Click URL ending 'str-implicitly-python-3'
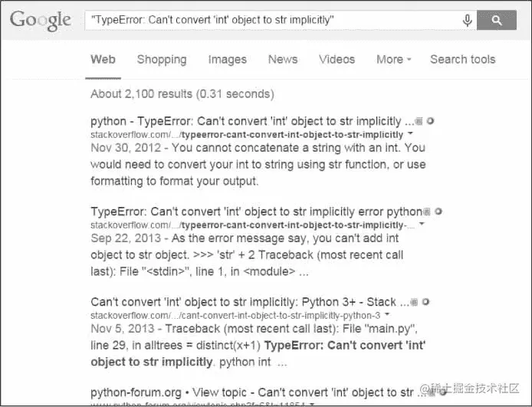Image resolution: width=532 pixels, height=407 pixels. 235,316
